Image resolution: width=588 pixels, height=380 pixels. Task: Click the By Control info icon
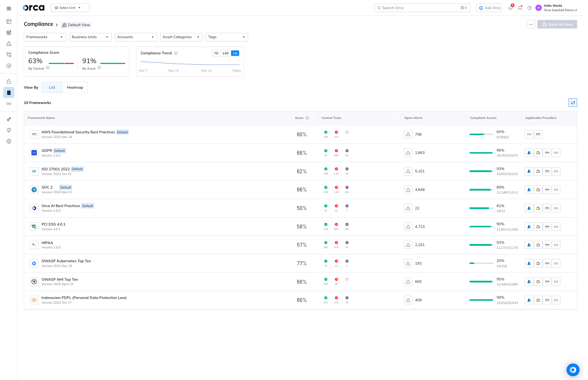point(48,68)
